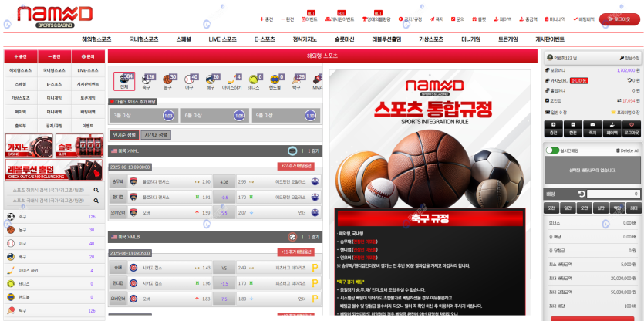Switch to the 시간대 정렬 tab
This screenshot has height=321, width=644.
(155, 134)
